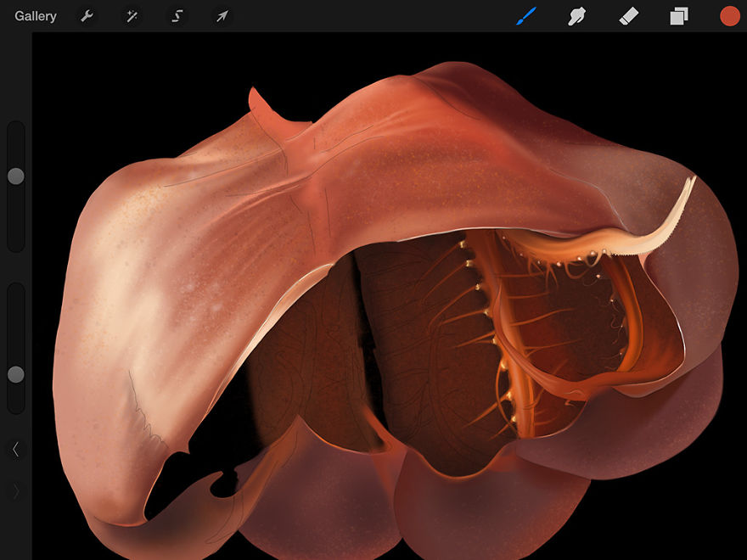
Task: Tap the redo chevron in the sidebar
Action: (x=16, y=490)
